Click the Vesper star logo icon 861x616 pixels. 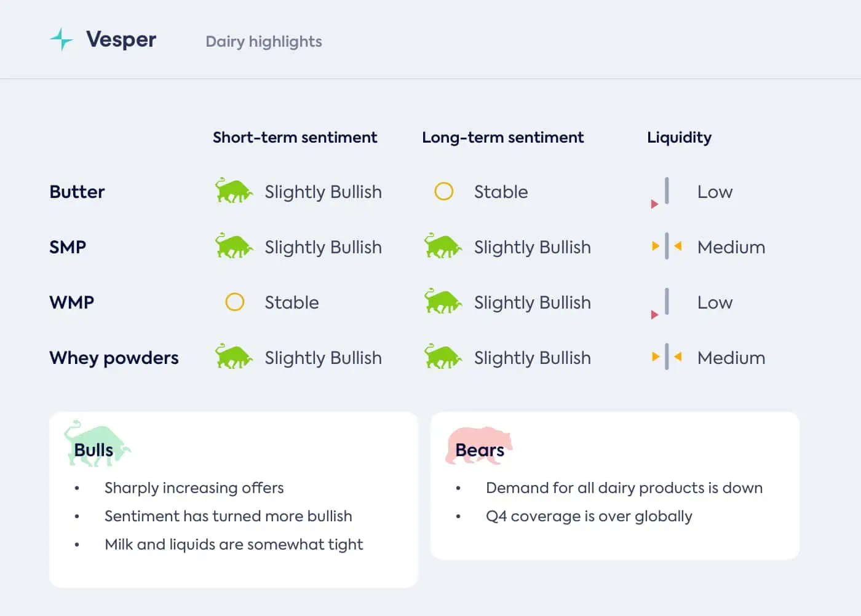[61, 39]
